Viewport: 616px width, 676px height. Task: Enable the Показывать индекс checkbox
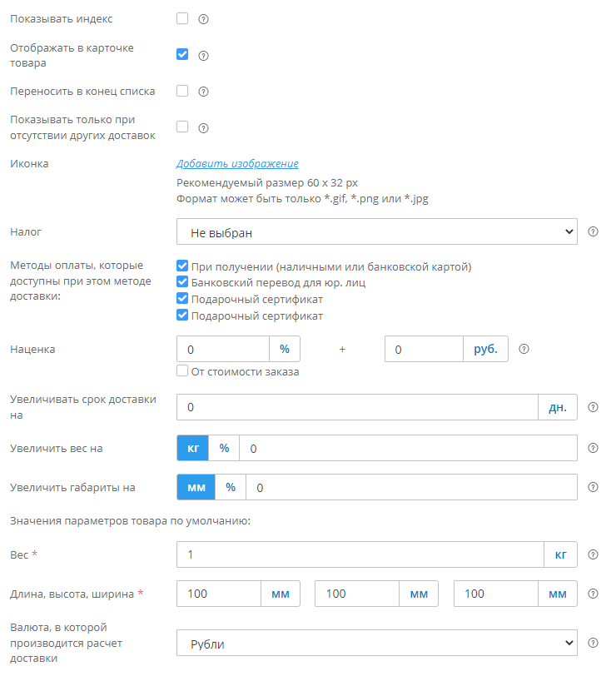(182, 18)
